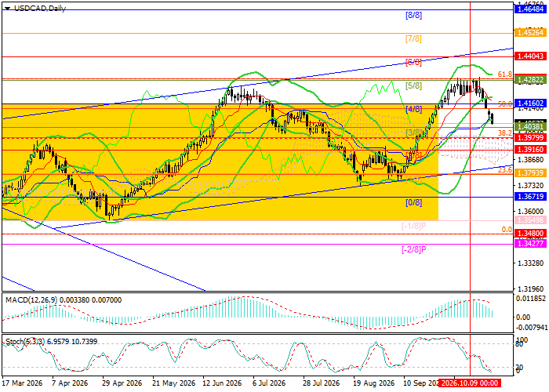Select the 1.46484 price label
Image resolution: width=549 pixels, height=392 pixels.
tap(530, 9)
